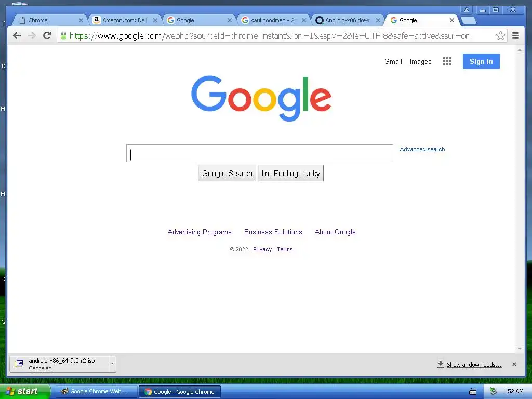This screenshot has width=532, height=399.
Task: Close the Amazon.com tab
Action: pos(155,20)
